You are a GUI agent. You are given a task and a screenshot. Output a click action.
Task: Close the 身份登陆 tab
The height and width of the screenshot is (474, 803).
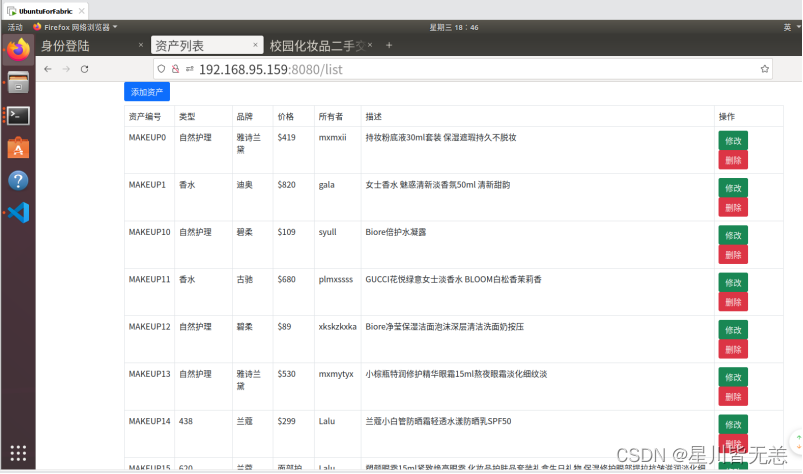[x=141, y=46]
